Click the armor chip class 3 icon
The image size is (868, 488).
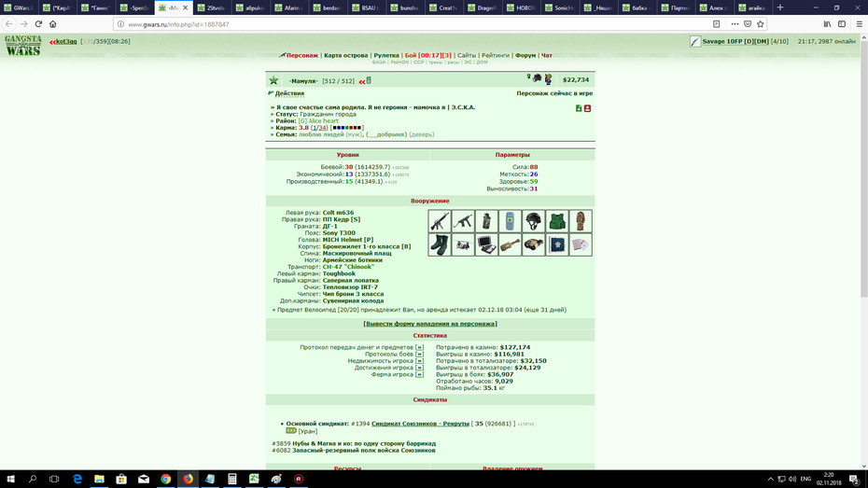click(557, 244)
